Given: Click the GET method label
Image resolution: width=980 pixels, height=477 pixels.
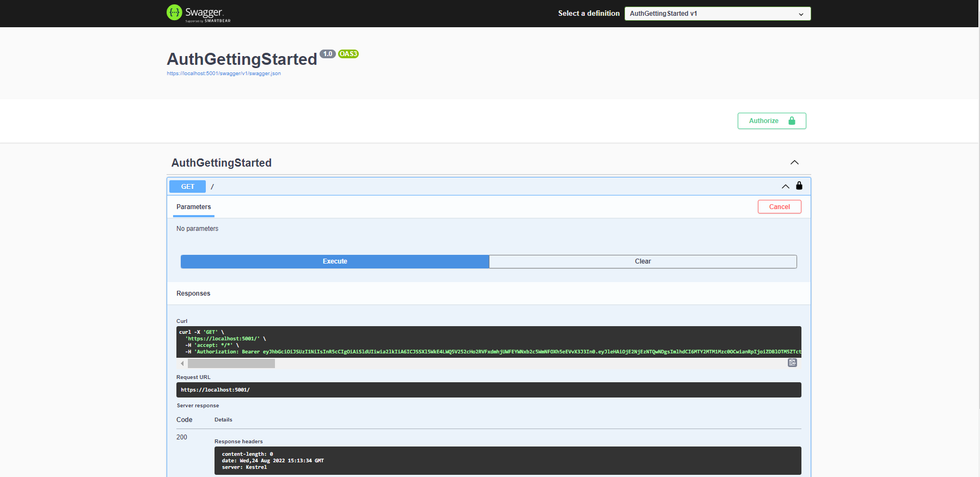Looking at the screenshot, I should pyautogui.click(x=187, y=186).
